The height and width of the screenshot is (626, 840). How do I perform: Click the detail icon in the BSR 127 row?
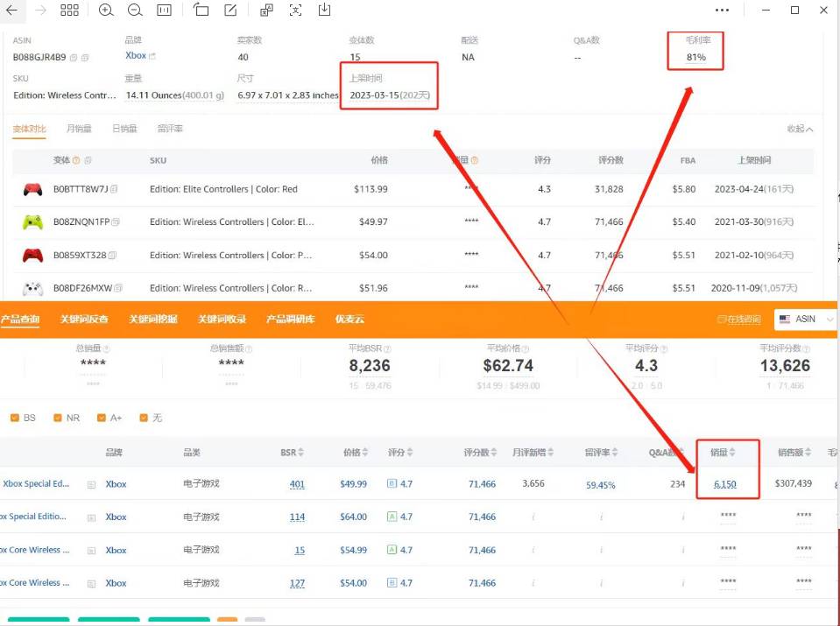coord(92,584)
